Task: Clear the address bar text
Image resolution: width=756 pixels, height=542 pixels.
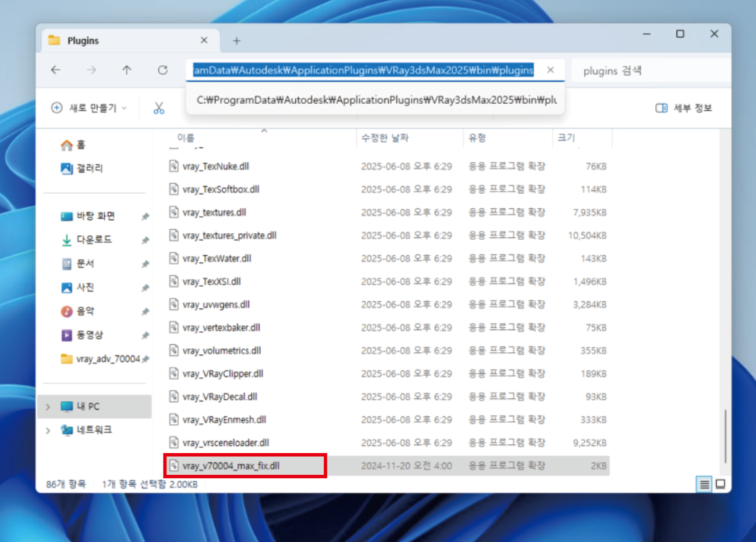Action: 551,70
